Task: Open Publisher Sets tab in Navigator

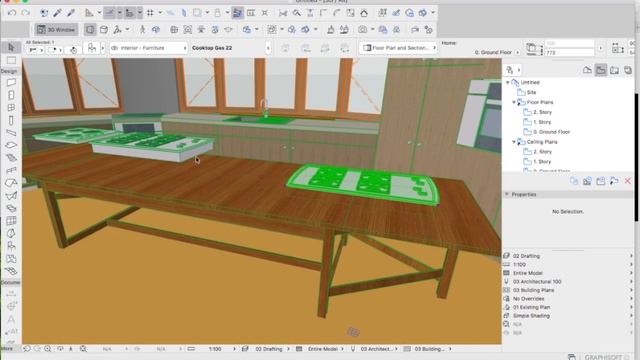Action: pos(628,70)
